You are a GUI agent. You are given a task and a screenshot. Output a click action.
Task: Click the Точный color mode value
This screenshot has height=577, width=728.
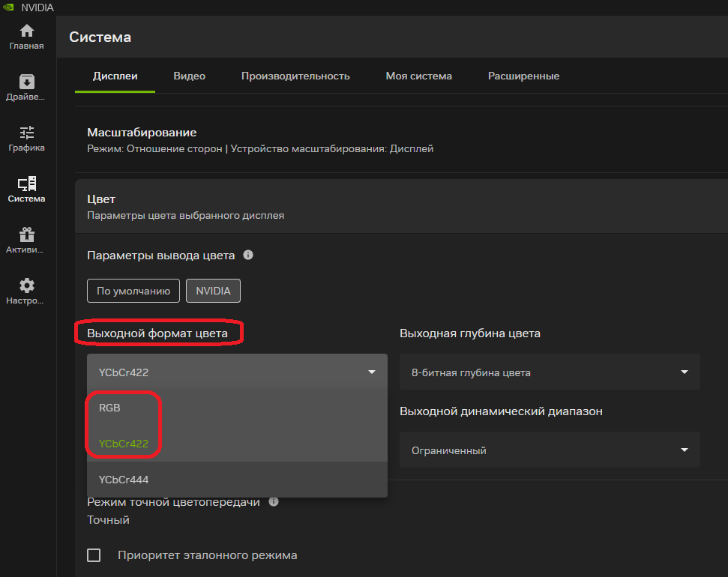108,520
